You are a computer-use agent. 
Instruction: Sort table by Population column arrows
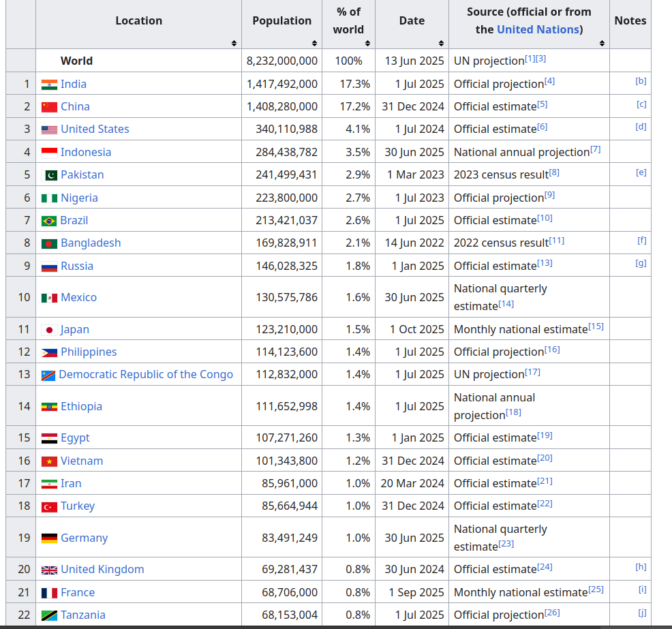314,43
